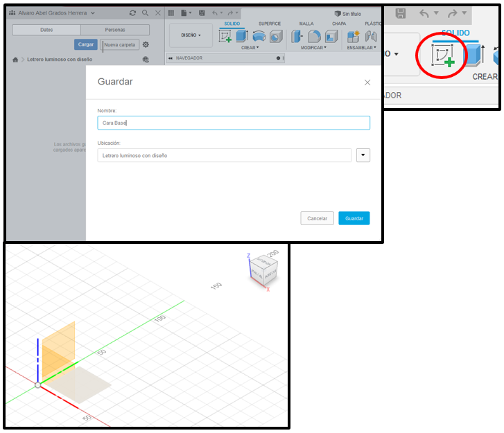Click the ViewCube in the canvas
This screenshot has width=504, height=433.
tap(264, 270)
